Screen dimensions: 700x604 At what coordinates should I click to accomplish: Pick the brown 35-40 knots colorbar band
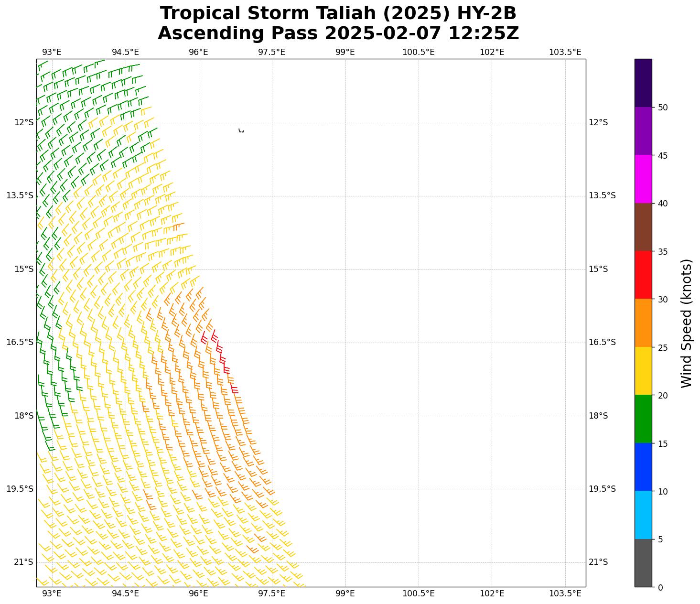point(643,227)
